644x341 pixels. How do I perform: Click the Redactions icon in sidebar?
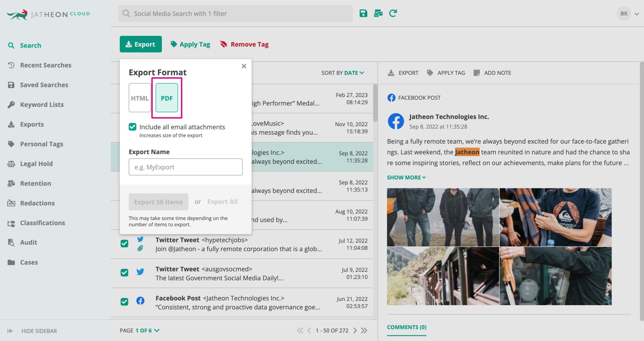11,203
